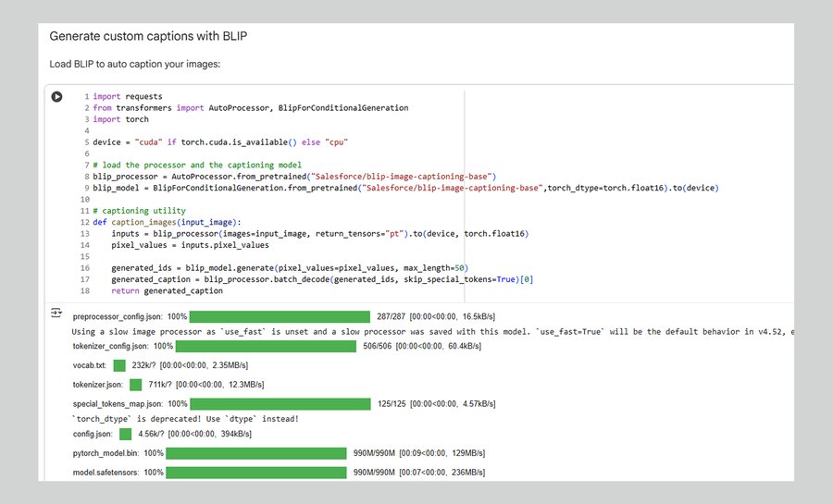Viewport: 833px width, 504px height.
Task: Click the 'Load BLIP to auto caption' text
Action: pos(135,65)
